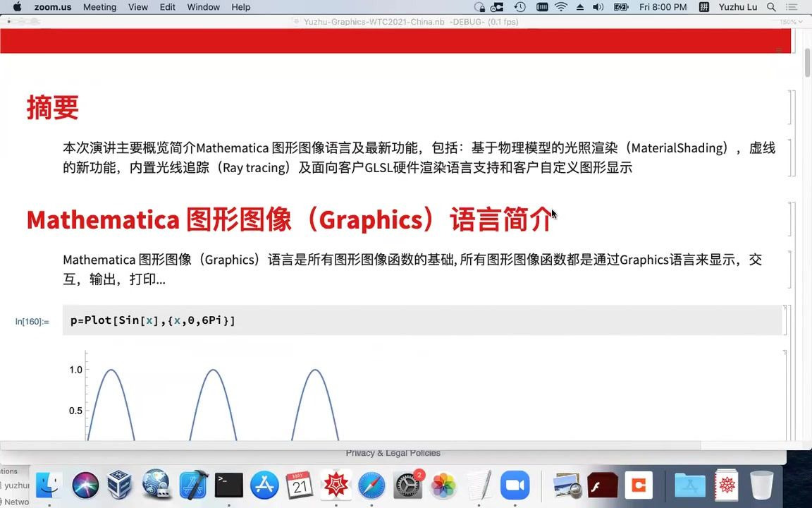This screenshot has height=508, width=812.
Task: Open Photos from the Dock
Action: [444, 485]
